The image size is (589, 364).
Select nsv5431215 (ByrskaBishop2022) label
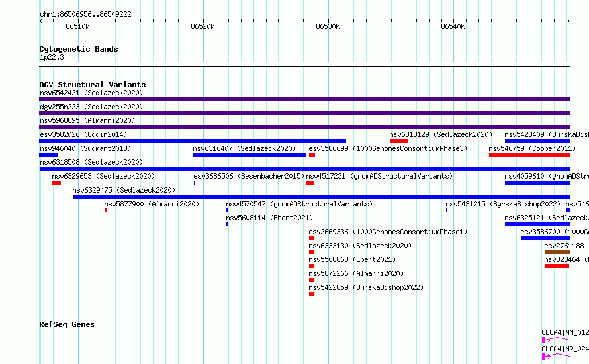[x=503, y=204]
